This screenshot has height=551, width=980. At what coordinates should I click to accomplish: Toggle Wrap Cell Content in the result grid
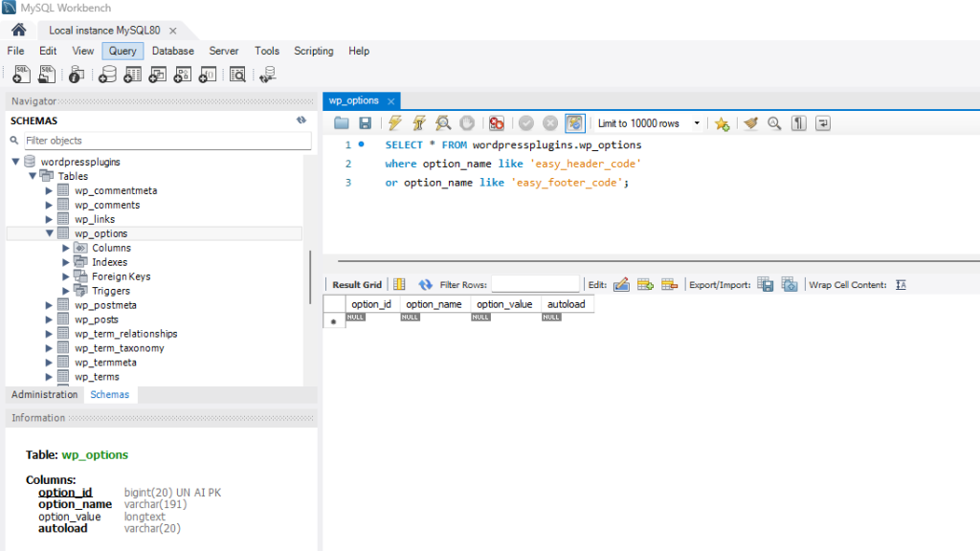click(x=901, y=282)
